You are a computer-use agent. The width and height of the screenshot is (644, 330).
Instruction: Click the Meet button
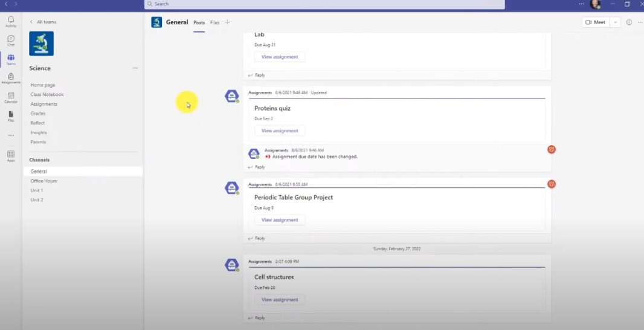595,22
